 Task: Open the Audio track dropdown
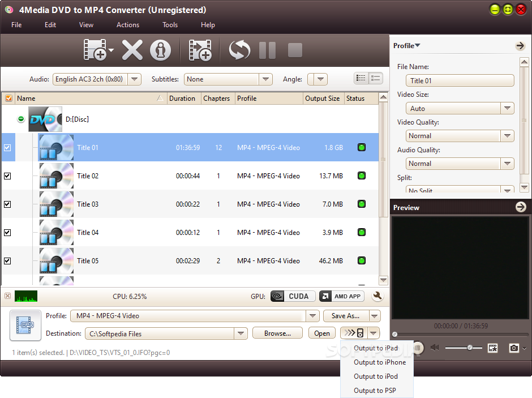(x=134, y=79)
